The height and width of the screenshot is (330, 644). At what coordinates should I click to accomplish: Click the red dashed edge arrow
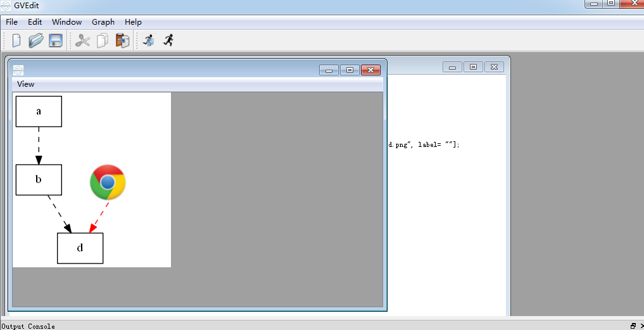[x=99, y=217]
